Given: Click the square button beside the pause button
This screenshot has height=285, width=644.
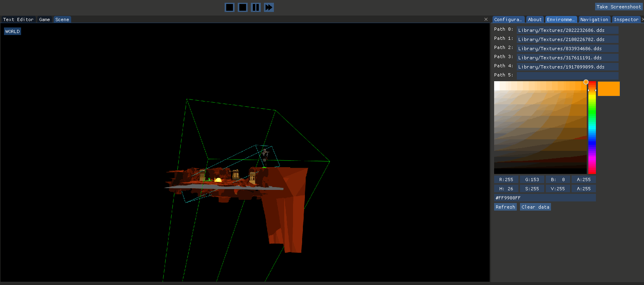Looking at the screenshot, I should click(243, 7).
